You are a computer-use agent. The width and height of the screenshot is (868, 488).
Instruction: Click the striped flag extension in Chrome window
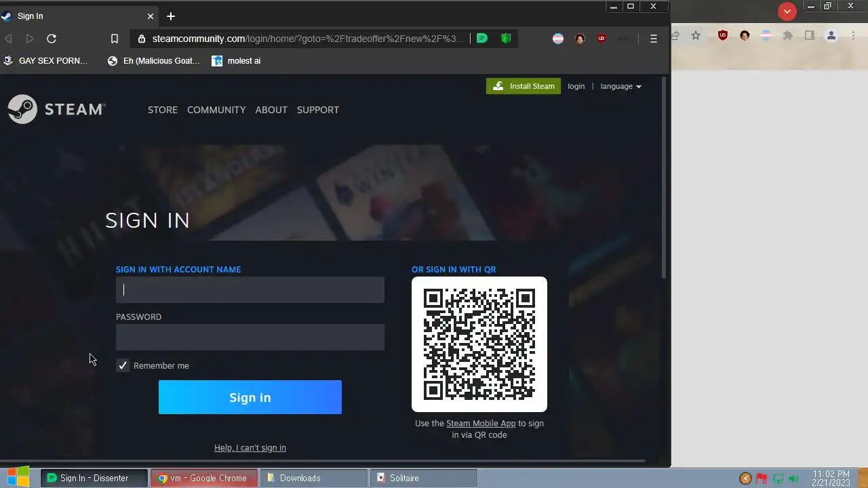click(x=766, y=36)
